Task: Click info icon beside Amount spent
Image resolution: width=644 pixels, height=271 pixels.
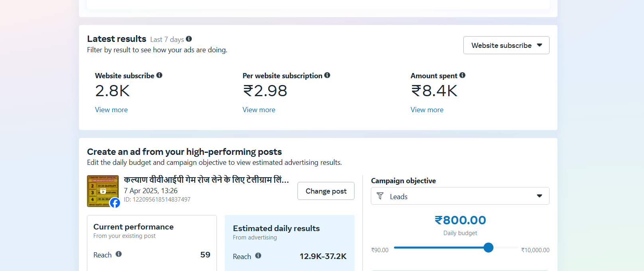Action: pos(463,75)
